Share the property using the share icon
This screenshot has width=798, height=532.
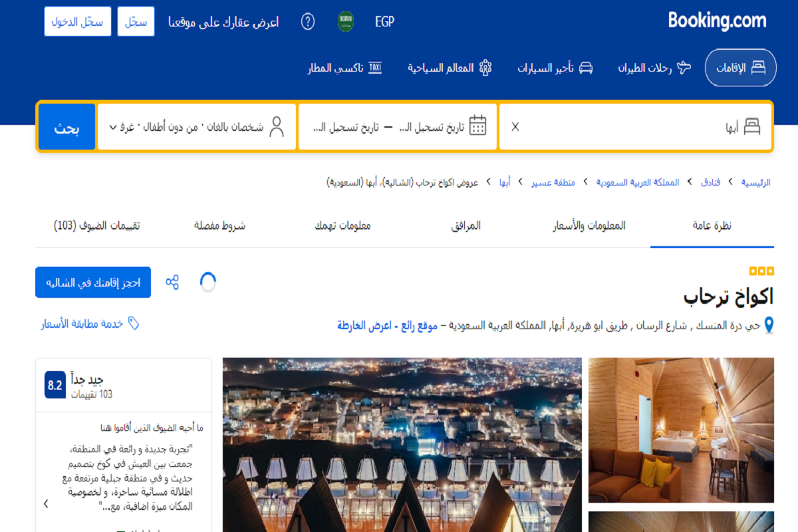pyautogui.click(x=174, y=282)
